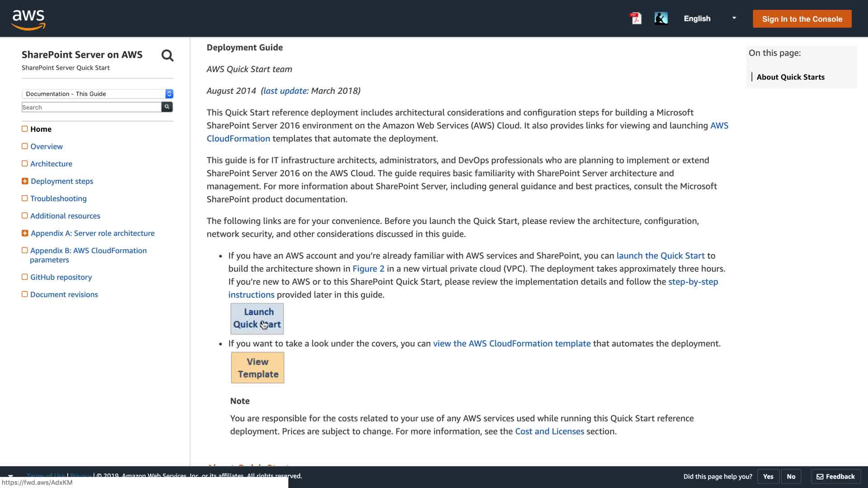Screen dimensions: 868x488
Task: Click the Feedback envelope button
Action: [x=835, y=476]
